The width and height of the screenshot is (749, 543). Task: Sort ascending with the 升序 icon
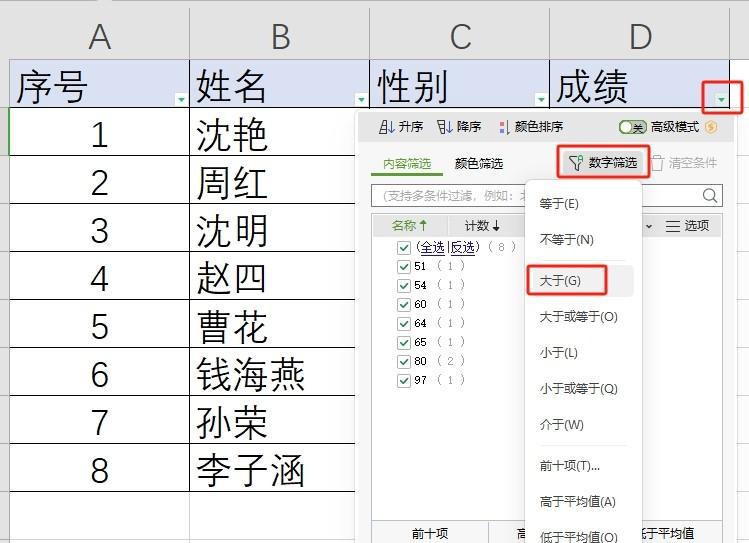pyautogui.click(x=386, y=127)
